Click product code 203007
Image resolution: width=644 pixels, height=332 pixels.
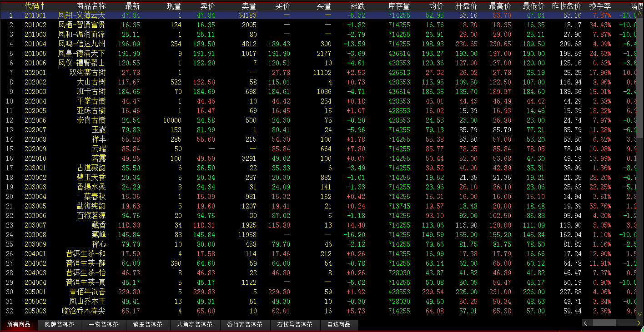pyautogui.click(x=35, y=225)
